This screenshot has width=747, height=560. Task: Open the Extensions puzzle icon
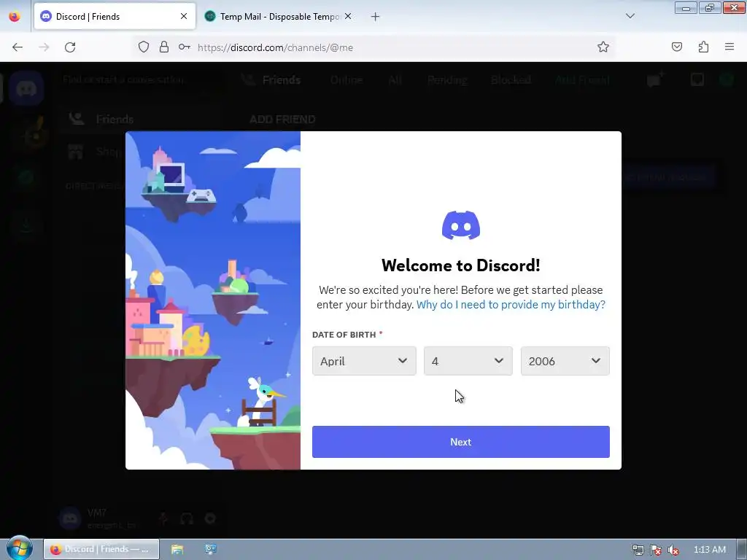click(703, 47)
